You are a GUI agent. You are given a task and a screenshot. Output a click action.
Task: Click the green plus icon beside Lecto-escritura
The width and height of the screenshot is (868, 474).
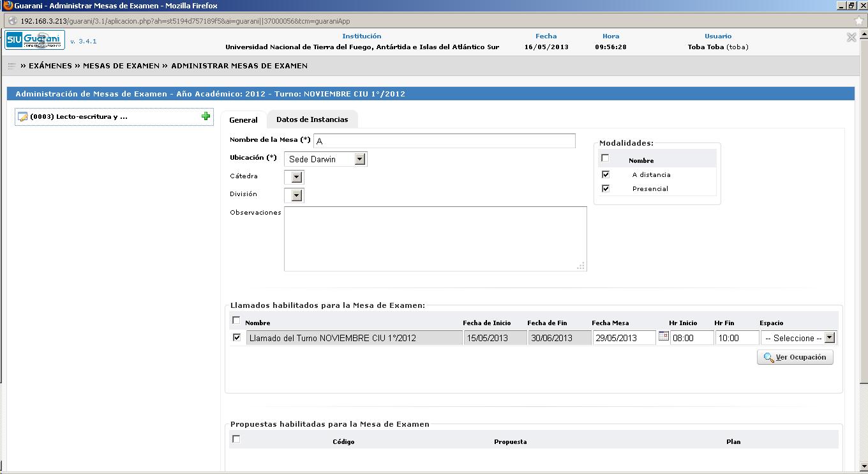[x=206, y=116]
